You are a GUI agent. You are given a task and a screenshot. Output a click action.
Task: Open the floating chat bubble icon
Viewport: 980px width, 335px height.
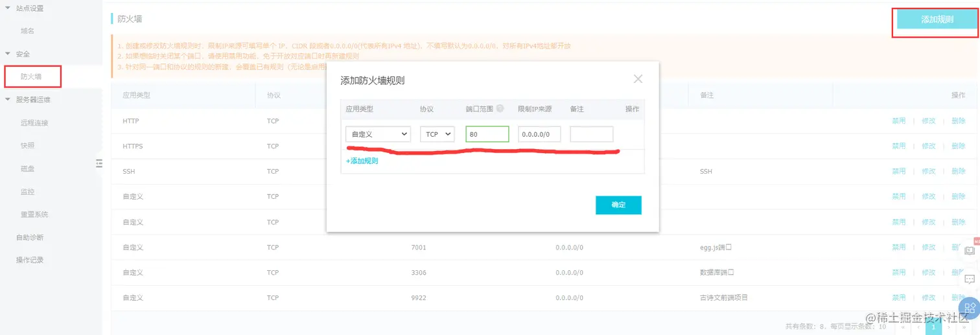coord(970,279)
